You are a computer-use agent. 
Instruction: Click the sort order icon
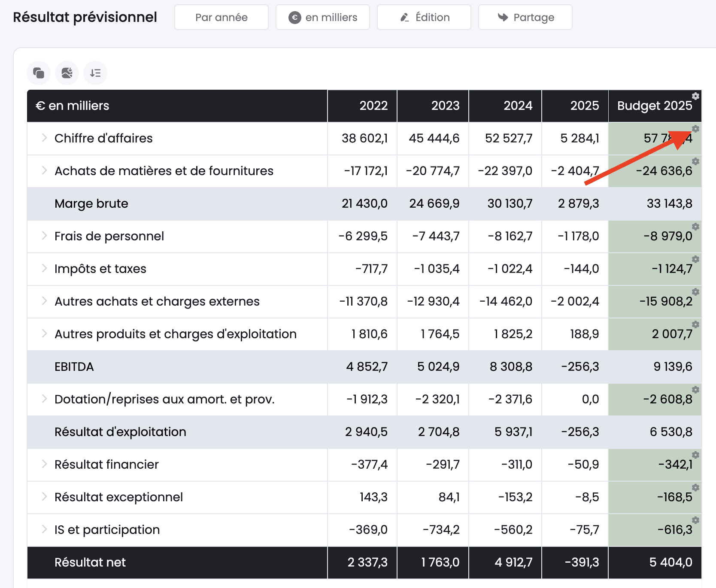point(95,73)
